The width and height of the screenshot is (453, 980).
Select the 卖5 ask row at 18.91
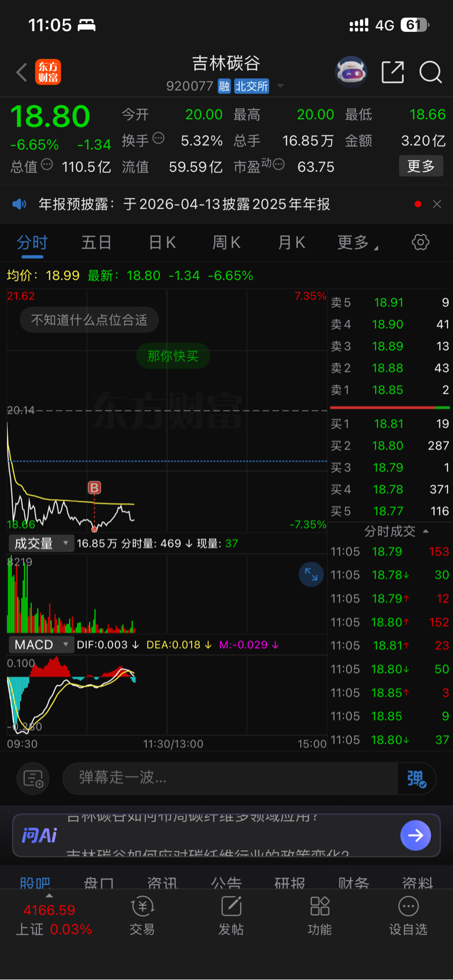tap(389, 303)
